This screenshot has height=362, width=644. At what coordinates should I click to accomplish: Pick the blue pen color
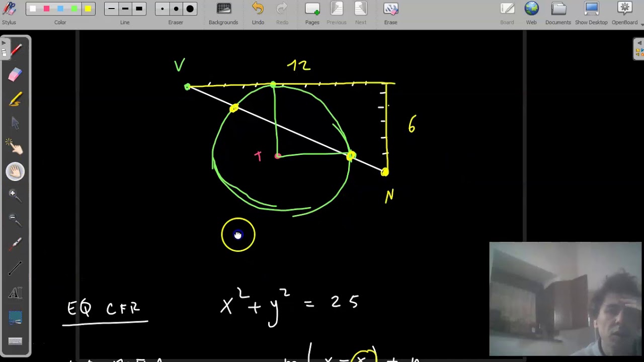[x=60, y=9]
